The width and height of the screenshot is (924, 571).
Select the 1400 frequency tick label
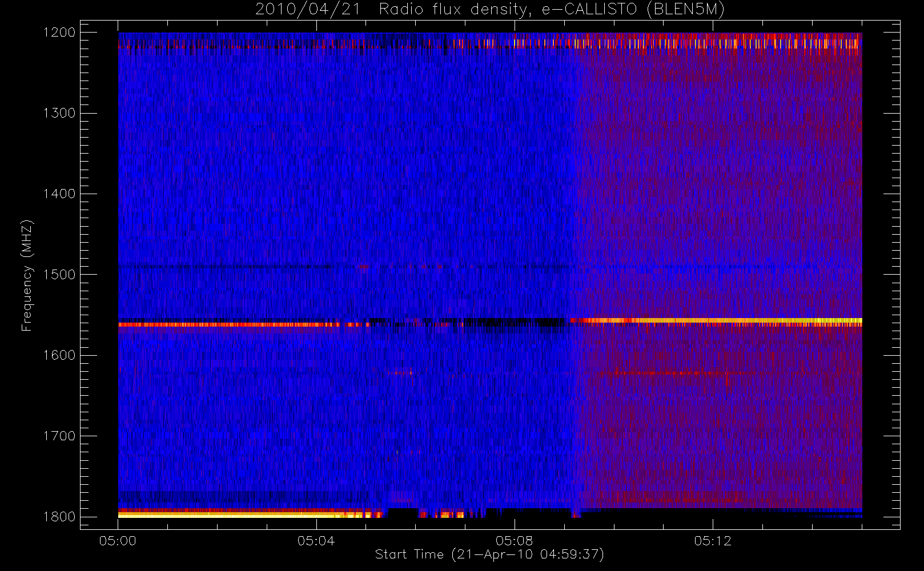pyautogui.click(x=59, y=194)
